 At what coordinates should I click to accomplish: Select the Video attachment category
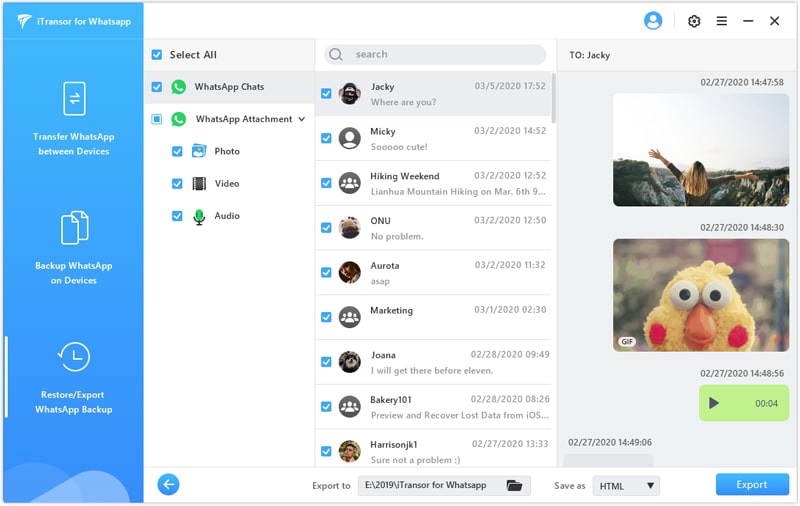(227, 184)
